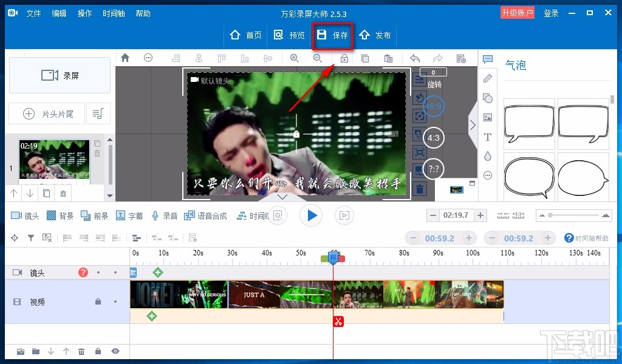This screenshot has height=364, width=622.
Task: Zoom in on the canvas
Action: coord(295,58)
